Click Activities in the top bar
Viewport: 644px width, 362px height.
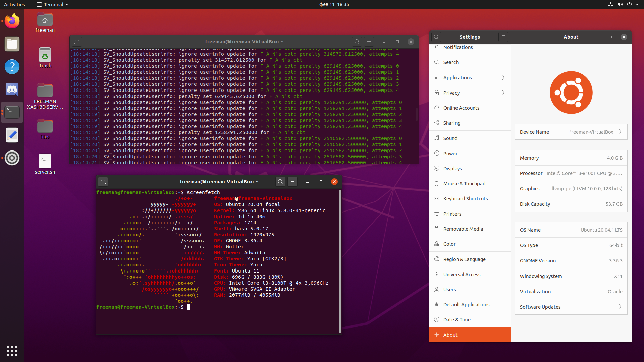pyautogui.click(x=14, y=4)
